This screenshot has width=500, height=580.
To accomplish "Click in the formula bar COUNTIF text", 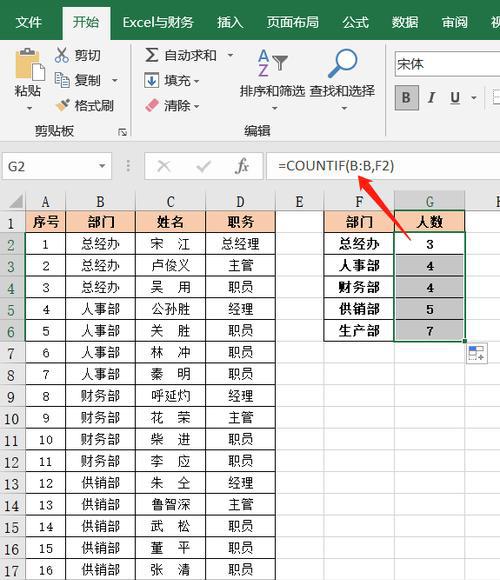I will 337,166.
